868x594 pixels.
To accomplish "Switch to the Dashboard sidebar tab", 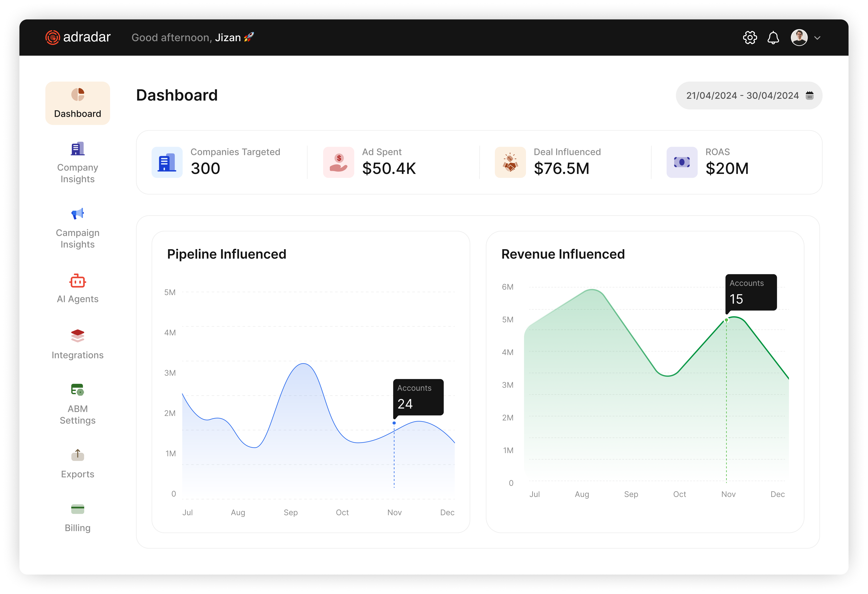I will tap(77, 103).
